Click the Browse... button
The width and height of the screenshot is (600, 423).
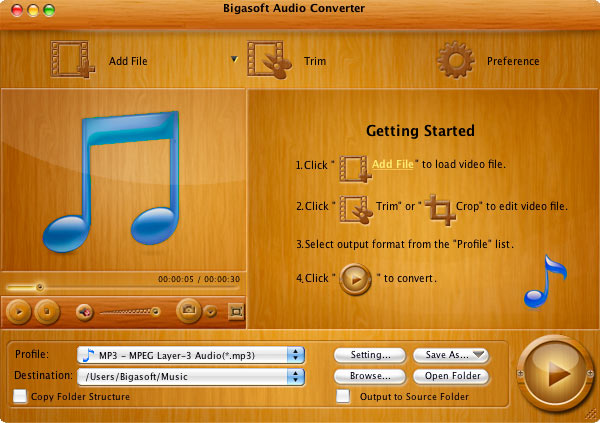pyautogui.click(x=369, y=376)
